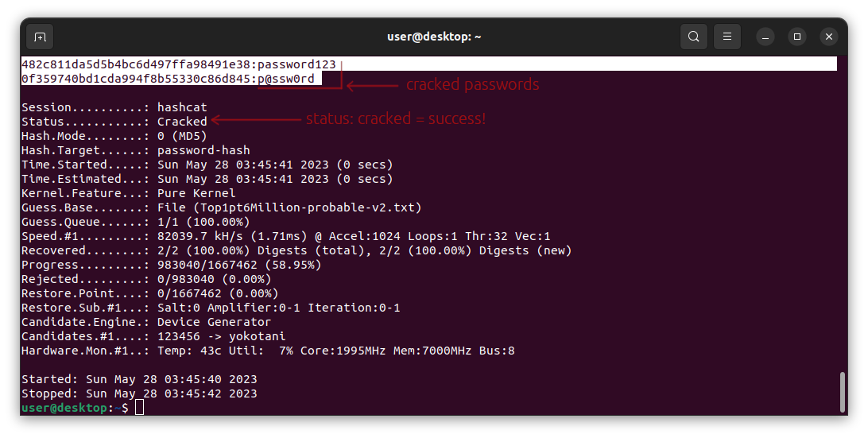Viewport: 868px width, 438px height.
Task: Minimize the terminal window
Action: pos(765,37)
